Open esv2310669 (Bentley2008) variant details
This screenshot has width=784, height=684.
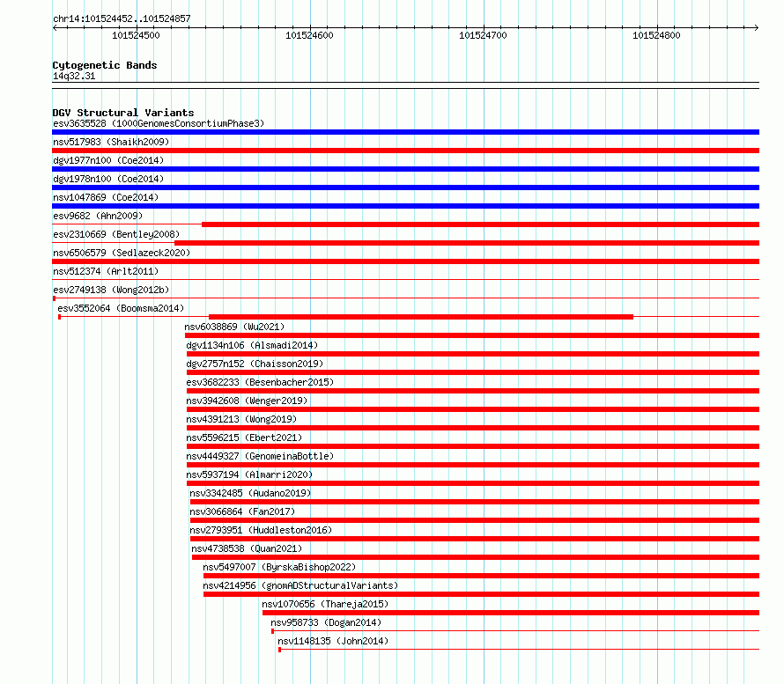click(x=116, y=234)
